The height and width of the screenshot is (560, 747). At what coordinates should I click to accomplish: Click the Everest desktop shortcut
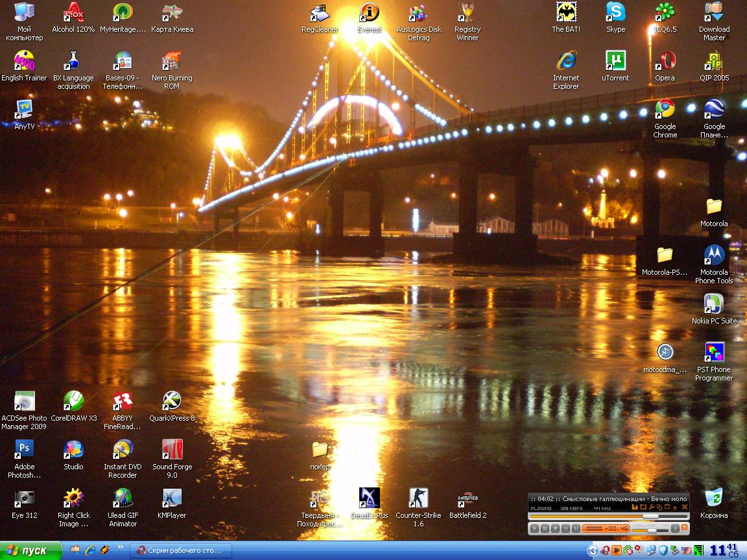(370, 12)
